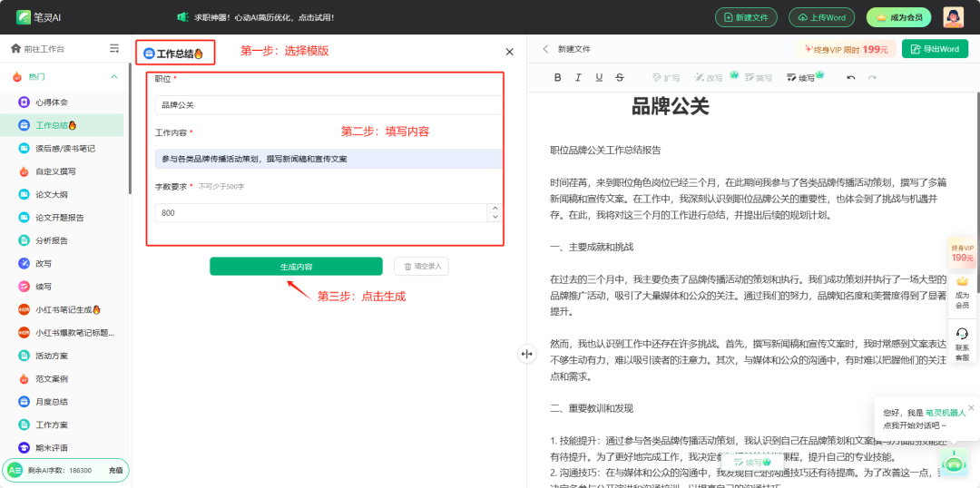The height and width of the screenshot is (488, 980).
Task: Click the 扩写 toolbar tool
Action: point(666,77)
